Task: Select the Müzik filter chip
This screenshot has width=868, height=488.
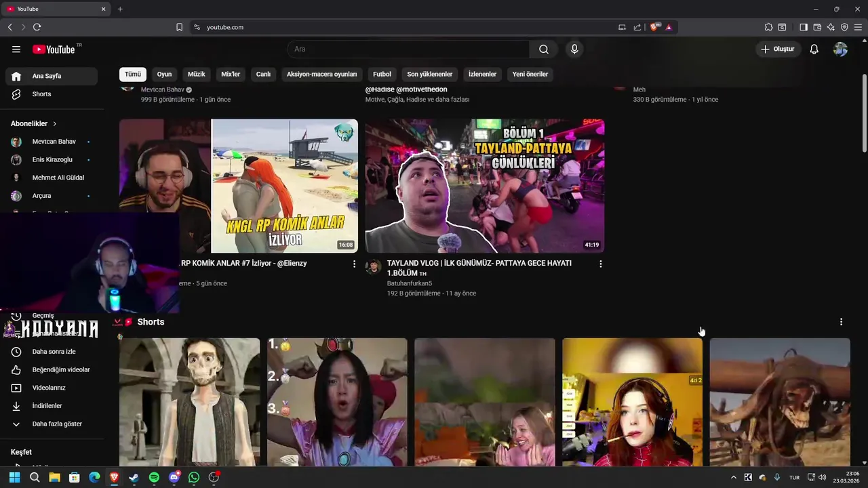Action: 197,75
